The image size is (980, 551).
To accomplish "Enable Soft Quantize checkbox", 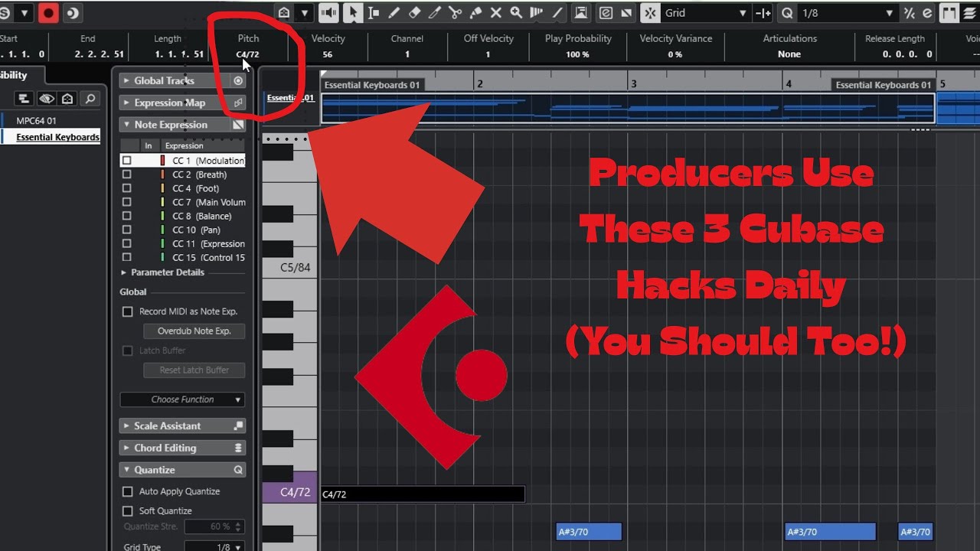I will click(128, 510).
